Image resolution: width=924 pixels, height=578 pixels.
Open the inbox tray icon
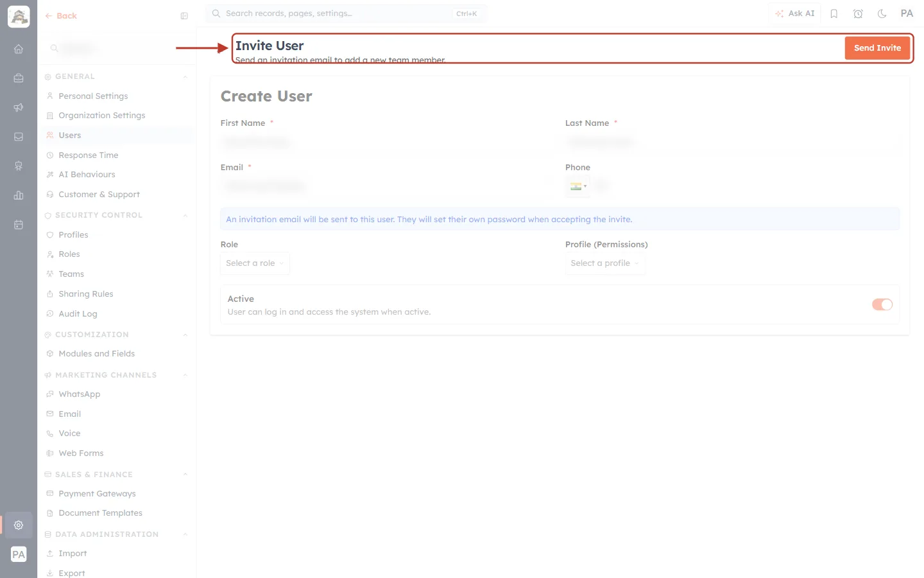[19, 137]
